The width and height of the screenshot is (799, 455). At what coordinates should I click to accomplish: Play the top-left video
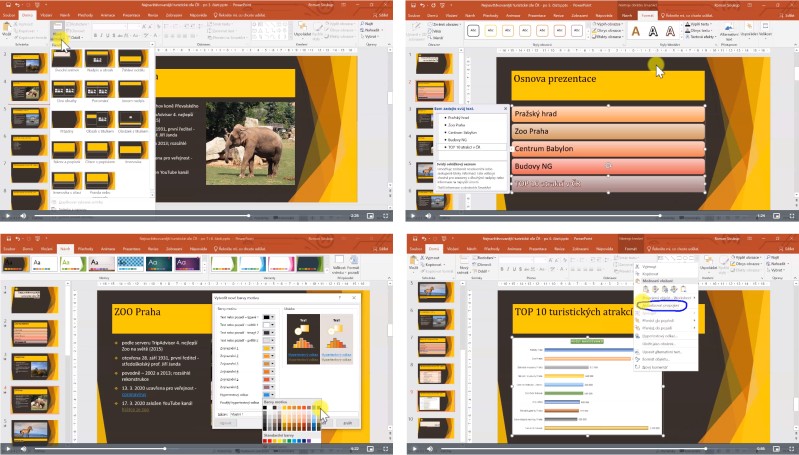pos(8,216)
